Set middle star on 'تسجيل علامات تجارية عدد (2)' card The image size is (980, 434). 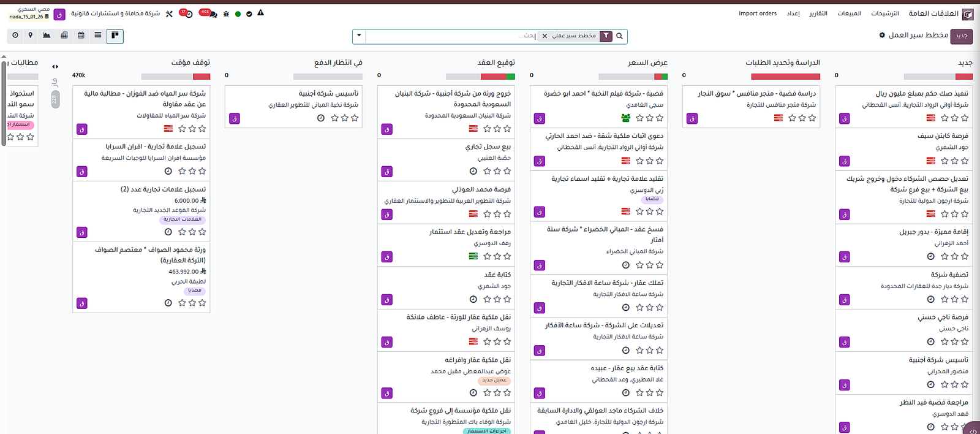tap(192, 232)
